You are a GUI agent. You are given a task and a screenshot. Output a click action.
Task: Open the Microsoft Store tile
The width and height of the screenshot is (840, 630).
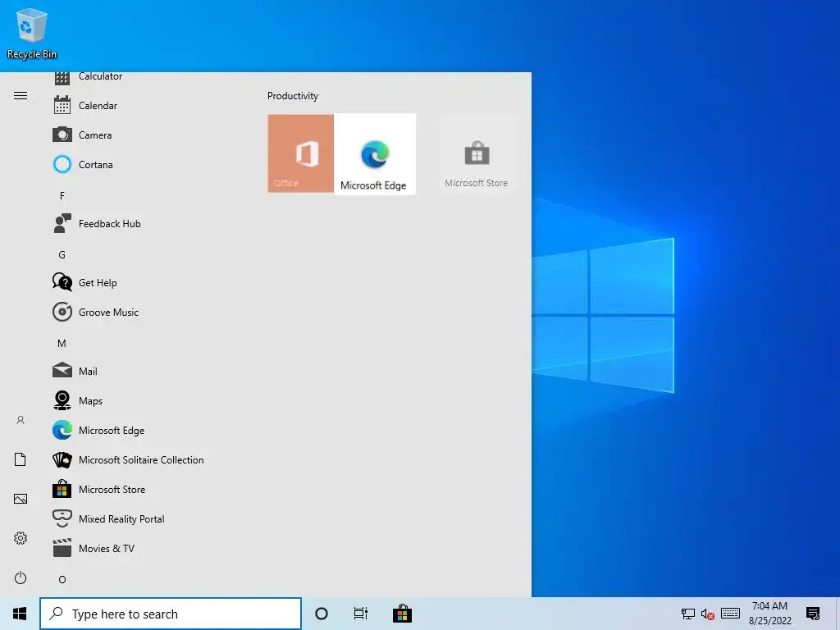point(477,153)
